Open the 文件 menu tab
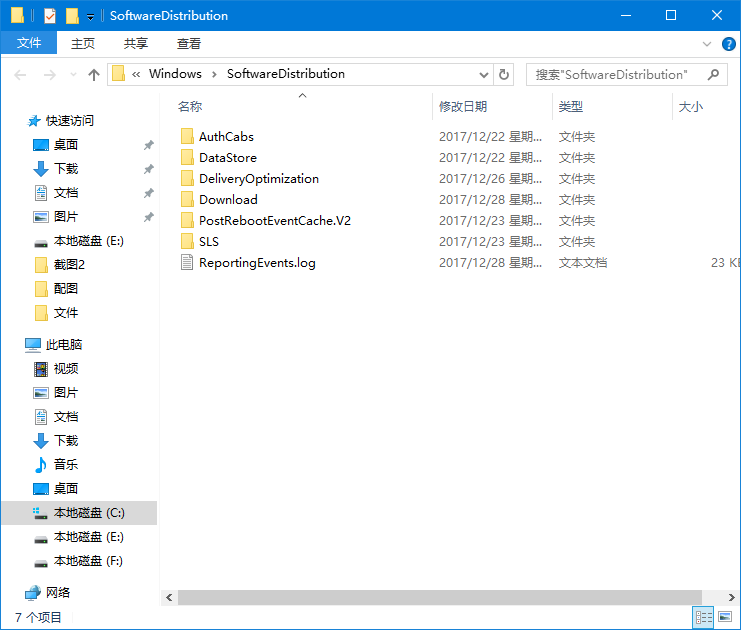The width and height of the screenshot is (741, 630). click(29, 43)
